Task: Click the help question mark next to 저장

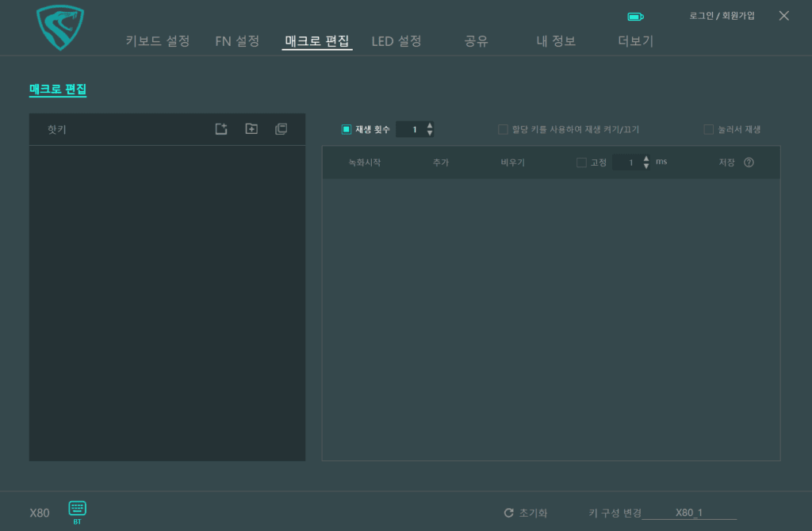Action: click(749, 162)
